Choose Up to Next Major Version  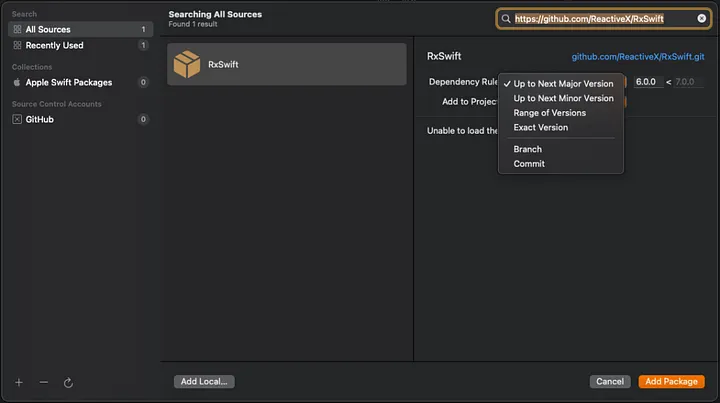(561, 84)
